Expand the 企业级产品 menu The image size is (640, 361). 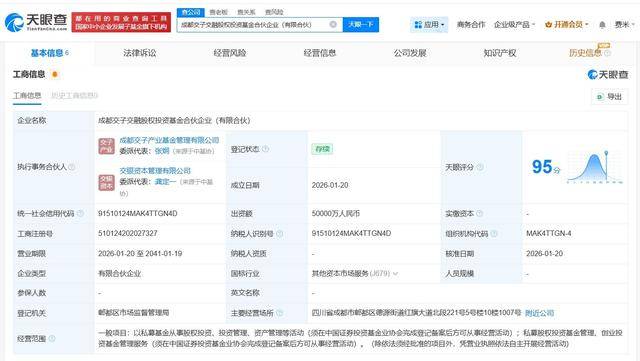[x=514, y=25]
